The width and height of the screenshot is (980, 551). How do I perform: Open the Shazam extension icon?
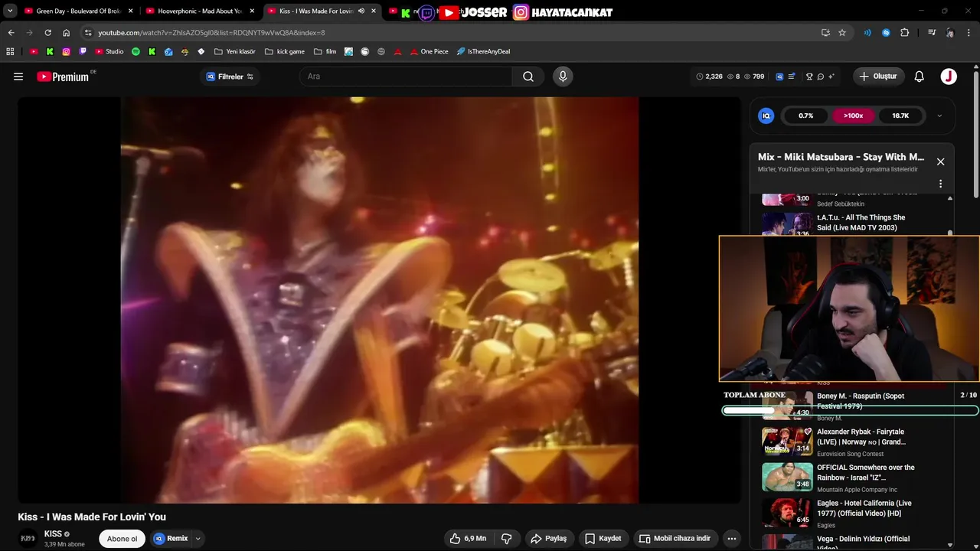pyautogui.click(x=886, y=33)
